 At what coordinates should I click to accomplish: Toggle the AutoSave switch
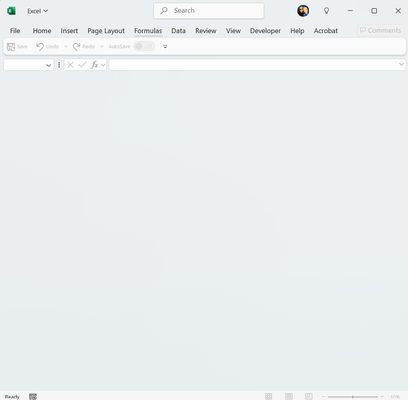point(144,46)
